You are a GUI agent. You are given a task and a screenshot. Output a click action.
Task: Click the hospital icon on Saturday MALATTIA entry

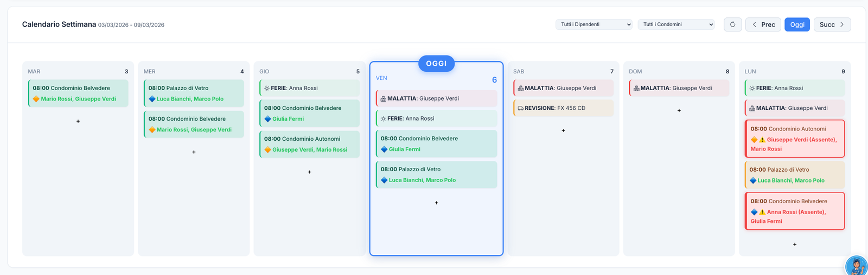[521, 88]
